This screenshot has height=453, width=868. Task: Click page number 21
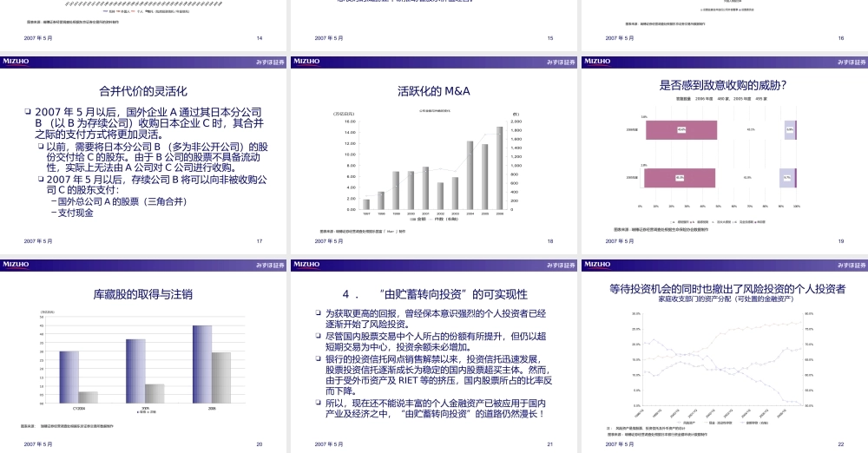549,444
